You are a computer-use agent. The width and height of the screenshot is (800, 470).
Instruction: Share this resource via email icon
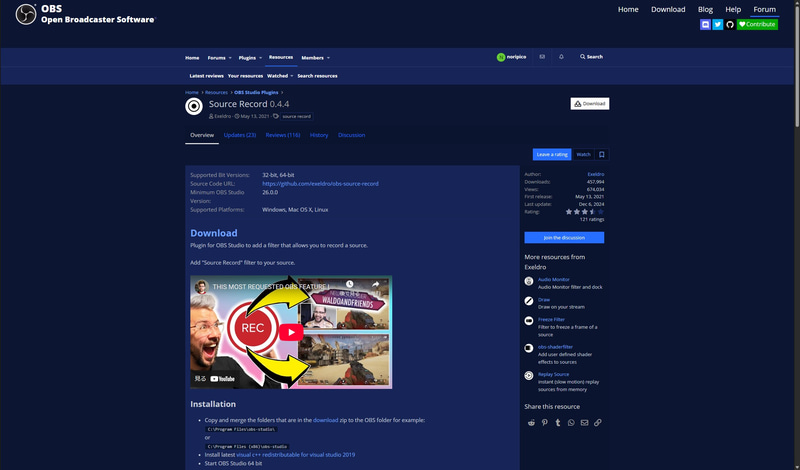point(584,423)
